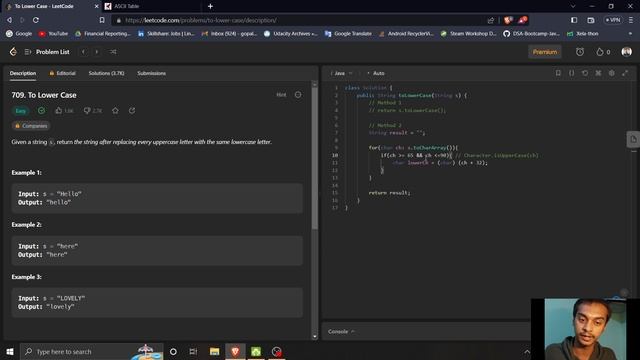This screenshot has height=360, width=640.
Task: Expand the system tray hidden icons
Action: coord(527,351)
